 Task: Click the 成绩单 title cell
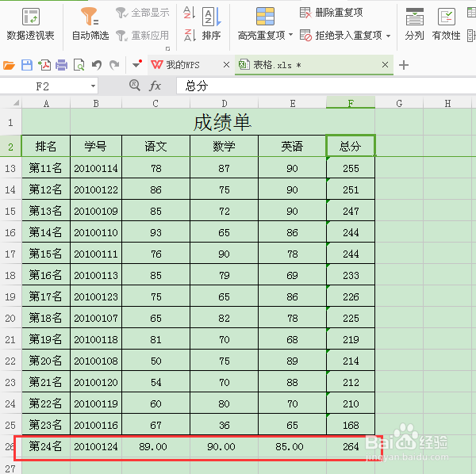click(x=222, y=123)
